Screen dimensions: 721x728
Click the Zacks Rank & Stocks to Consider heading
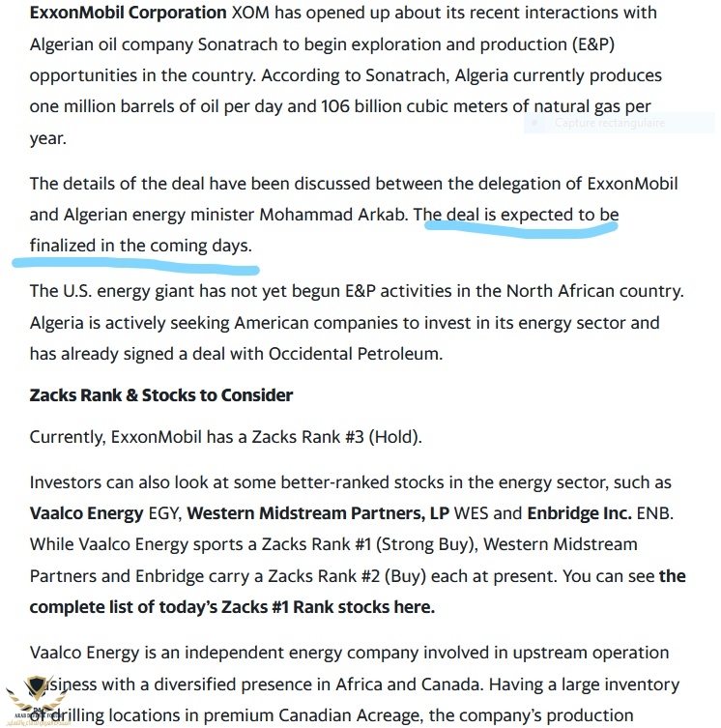(x=161, y=395)
